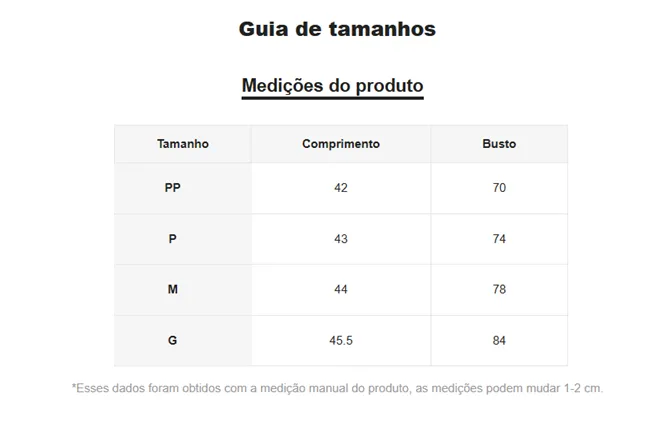Click the '1-2 cm' text in the footnote

pyautogui.click(x=584, y=388)
